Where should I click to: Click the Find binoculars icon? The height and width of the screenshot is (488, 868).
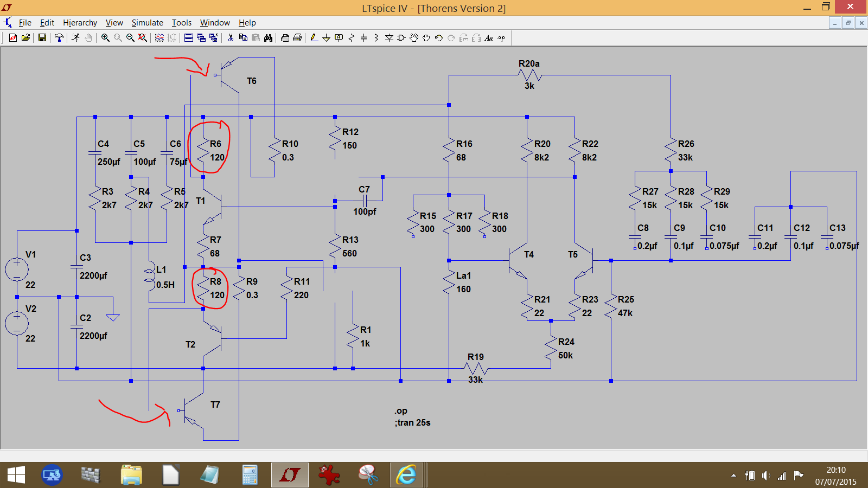tap(268, 38)
